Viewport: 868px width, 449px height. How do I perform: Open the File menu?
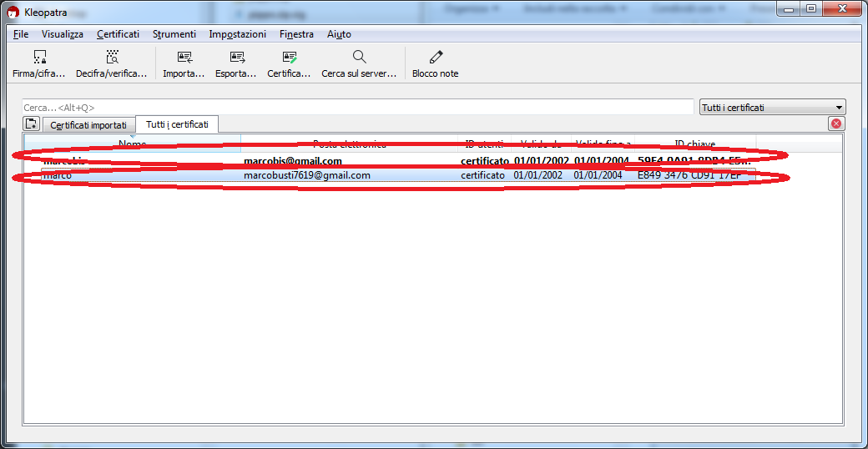[21, 34]
